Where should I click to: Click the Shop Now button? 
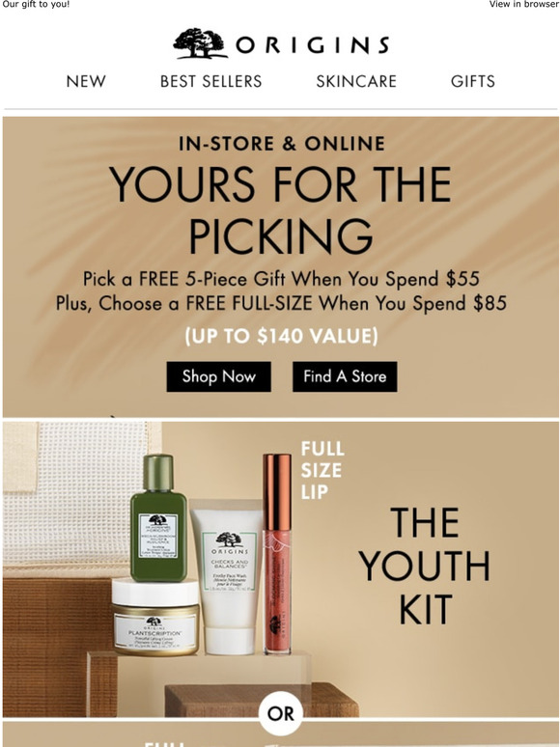[219, 376]
